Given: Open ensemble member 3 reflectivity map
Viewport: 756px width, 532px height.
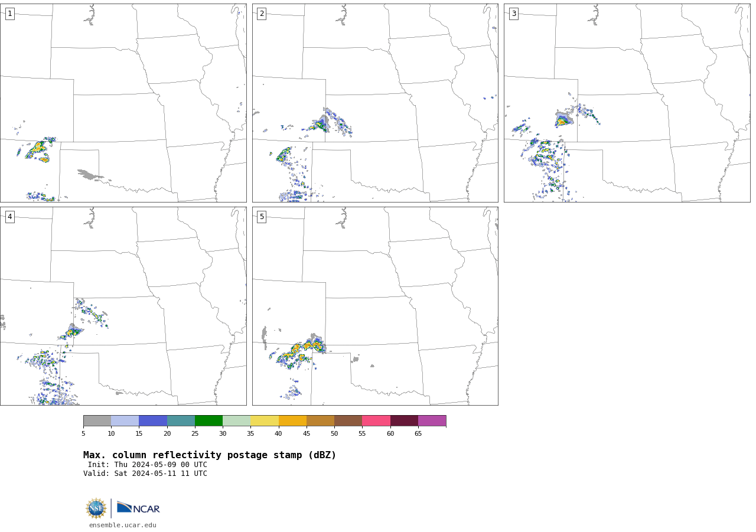Looking at the screenshot, I should [x=627, y=103].
